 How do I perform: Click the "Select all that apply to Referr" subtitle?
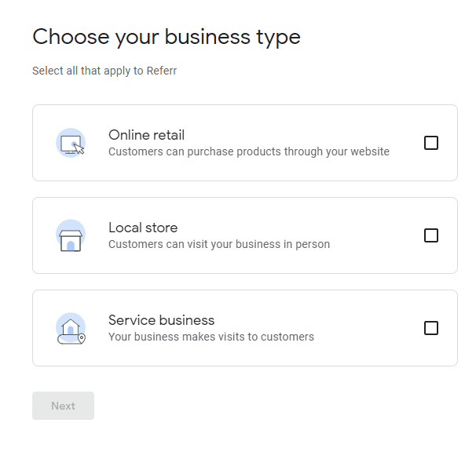tap(104, 71)
